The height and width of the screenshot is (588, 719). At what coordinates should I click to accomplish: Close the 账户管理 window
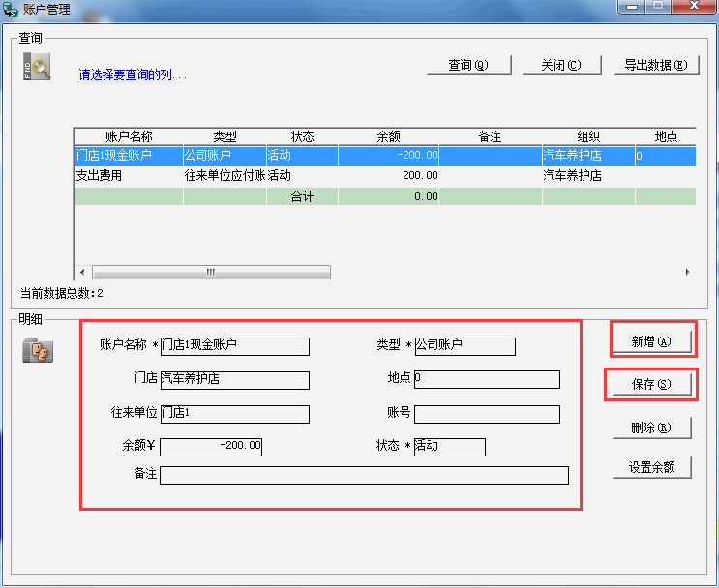click(x=694, y=6)
